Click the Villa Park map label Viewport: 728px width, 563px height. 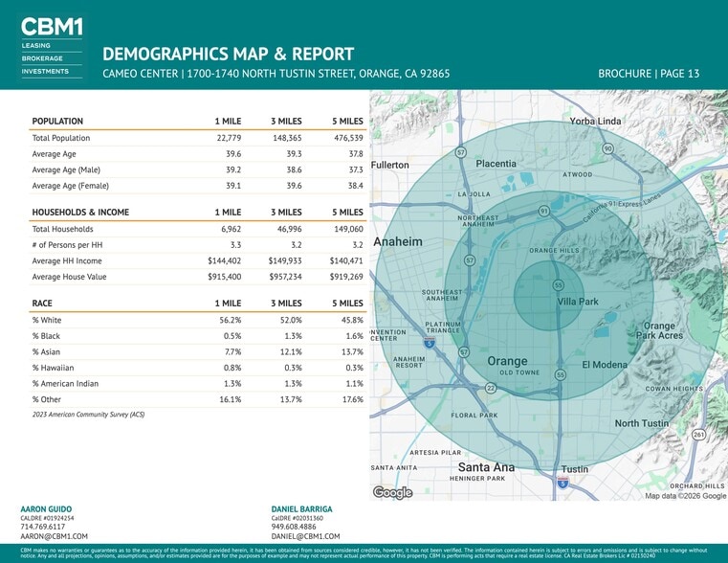[578, 301]
